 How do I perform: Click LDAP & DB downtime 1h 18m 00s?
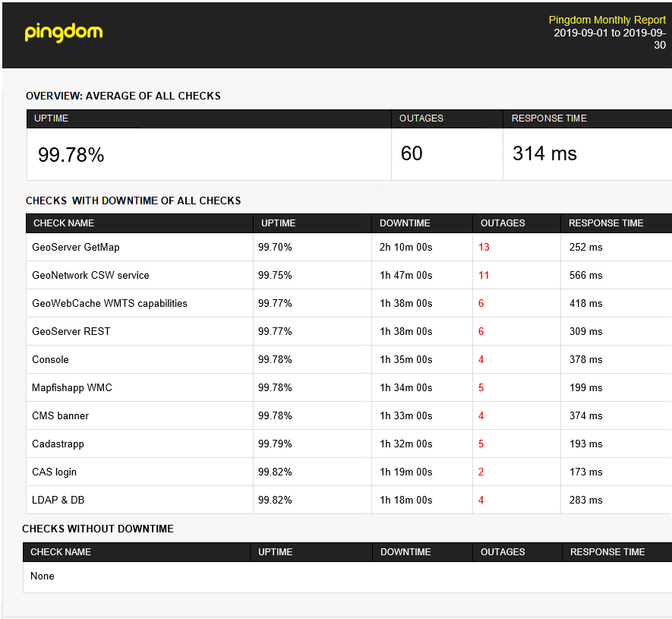405,500
